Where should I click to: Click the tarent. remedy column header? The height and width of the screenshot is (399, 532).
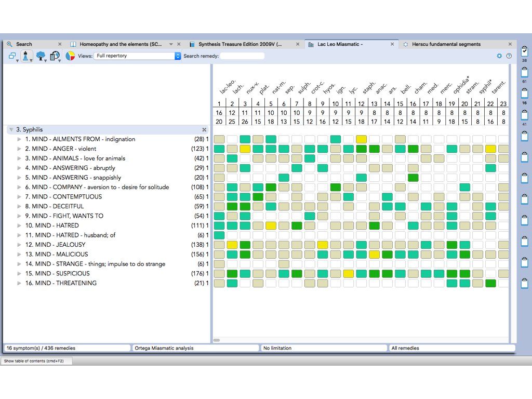coord(498,87)
